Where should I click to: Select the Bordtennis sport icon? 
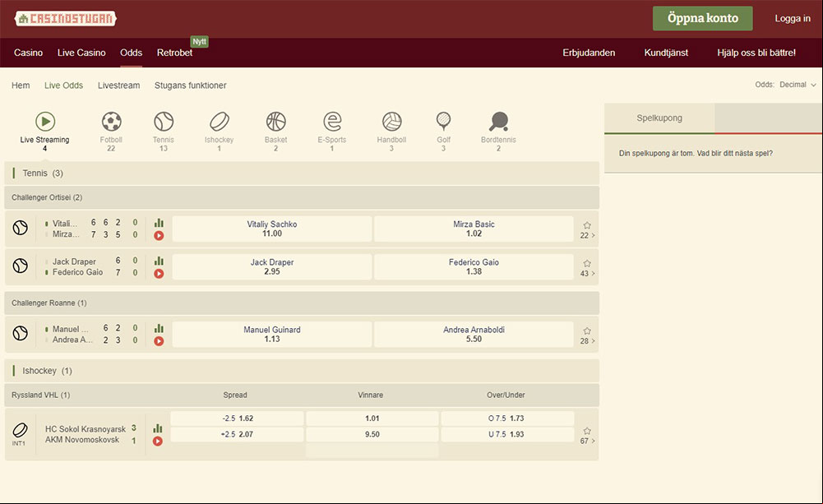(498, 132)
